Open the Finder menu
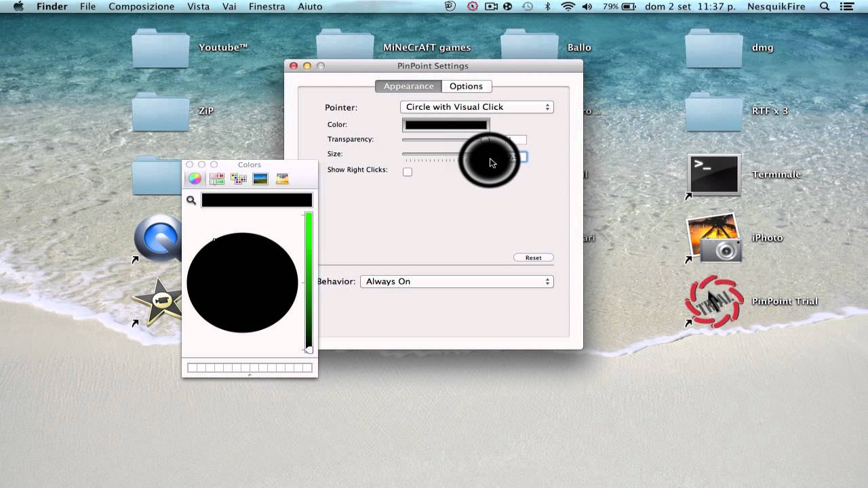 click(x=52, y=6)
